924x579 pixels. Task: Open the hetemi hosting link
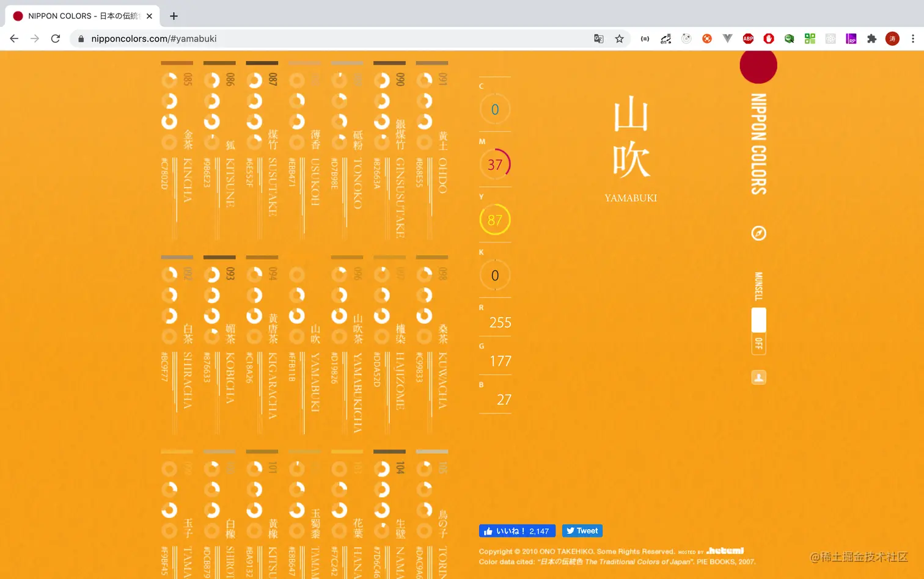(725, 551)
